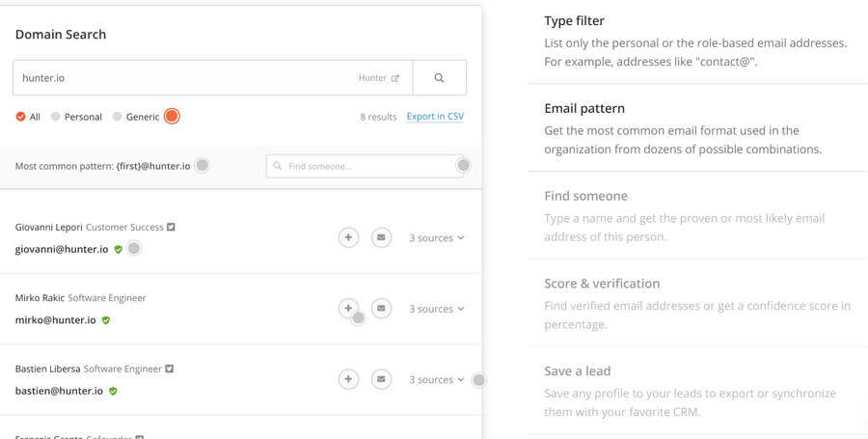Add Bastien Libersa to leads
Screen dimensions: 868x439
(x=348, y=379)
